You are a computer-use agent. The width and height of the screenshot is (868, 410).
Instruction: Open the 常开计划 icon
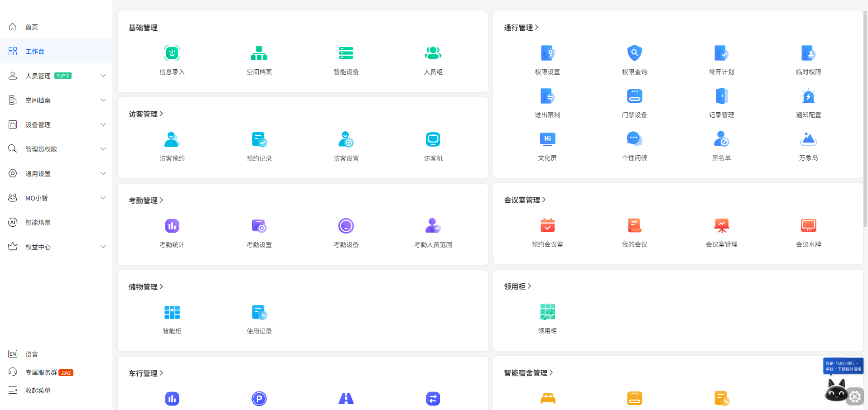pos(722,53)
